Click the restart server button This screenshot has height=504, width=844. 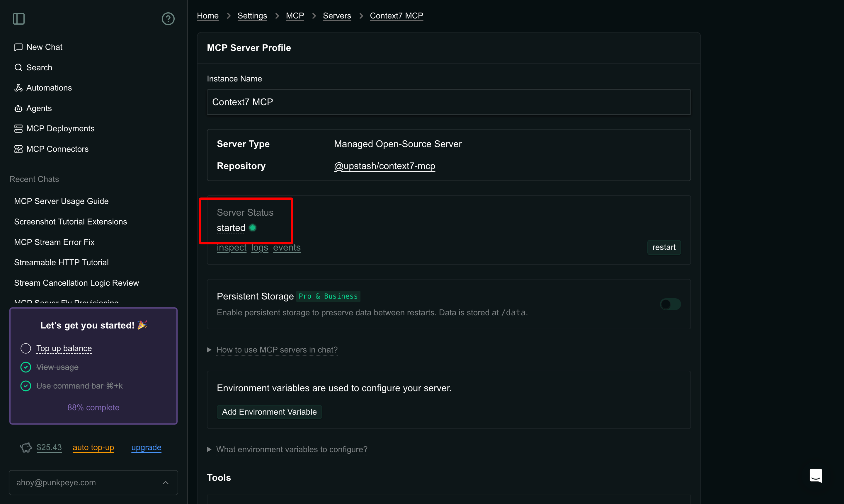click(664, 247)
